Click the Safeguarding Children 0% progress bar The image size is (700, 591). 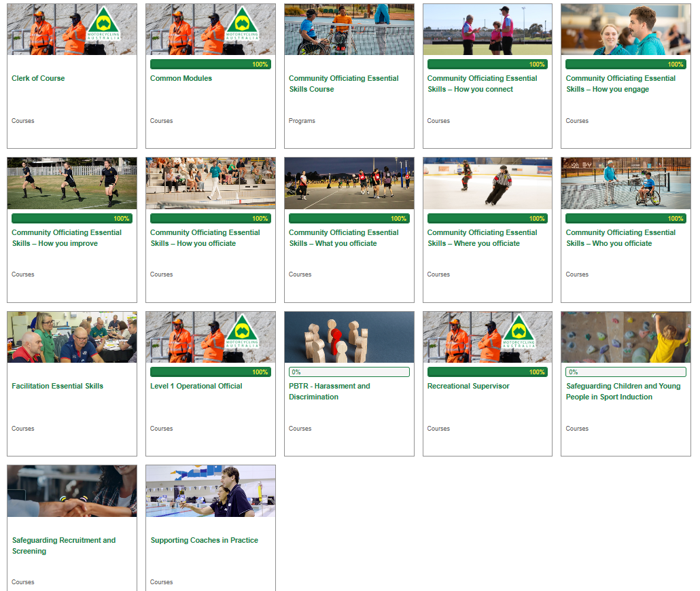pos(626,372)
